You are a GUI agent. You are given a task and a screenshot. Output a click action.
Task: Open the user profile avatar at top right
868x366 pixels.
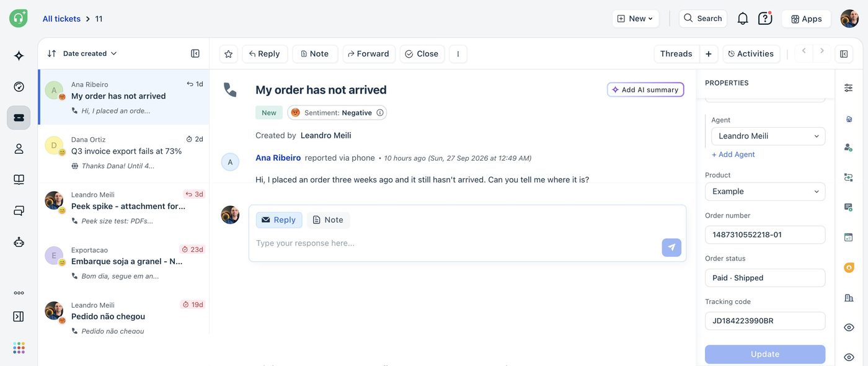pos(849,19)
